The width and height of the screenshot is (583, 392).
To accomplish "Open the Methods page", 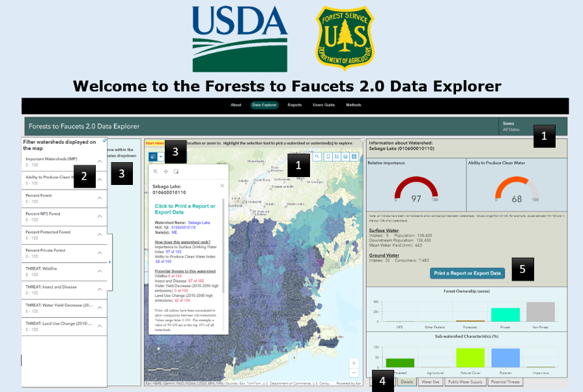I will [x=353, y=105].
